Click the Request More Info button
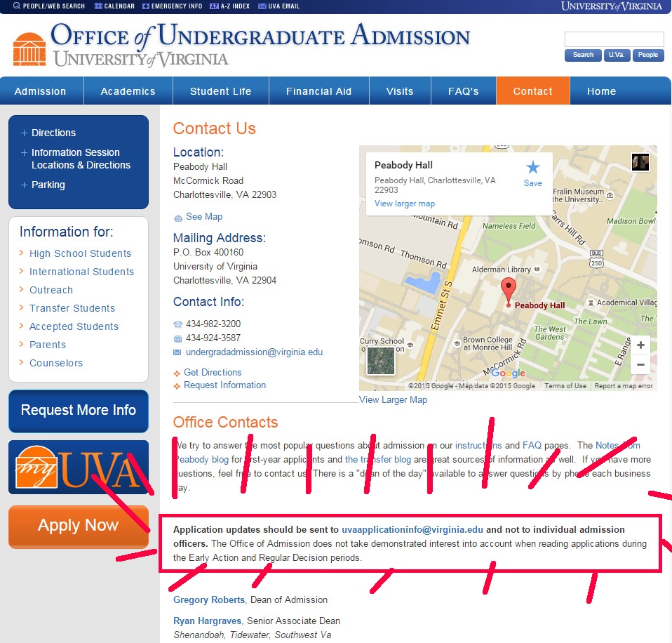Viewport: 672px width, 643px height. (79, 411)
